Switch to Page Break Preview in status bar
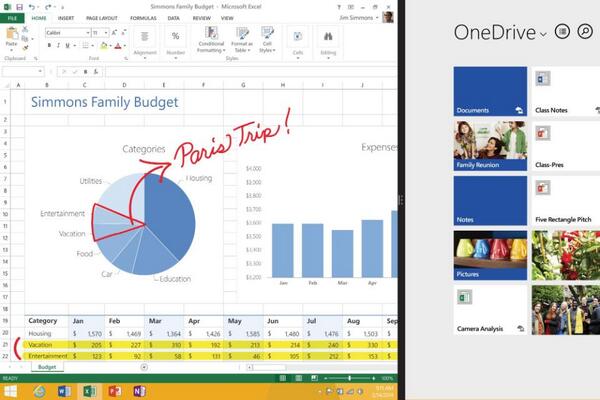The width and height of the screenshot is (600, 400). (x=314, y=378)
